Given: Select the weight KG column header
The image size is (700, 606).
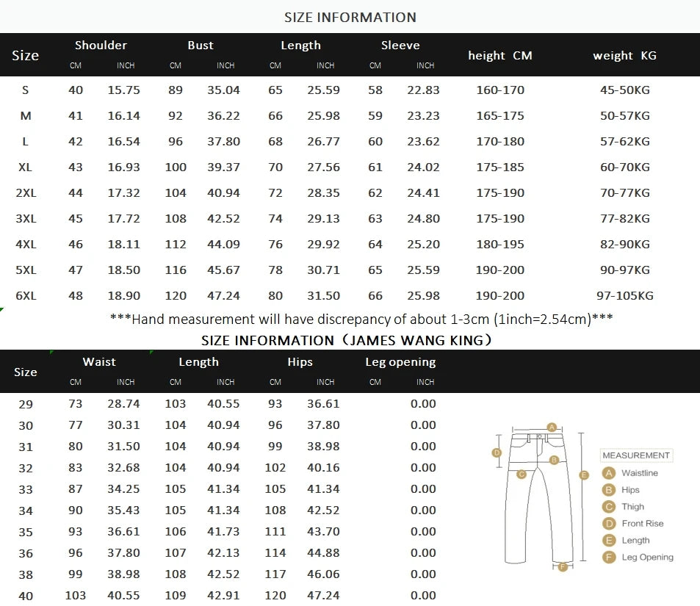Looking at the screenshot, I should tap(624, 55).
